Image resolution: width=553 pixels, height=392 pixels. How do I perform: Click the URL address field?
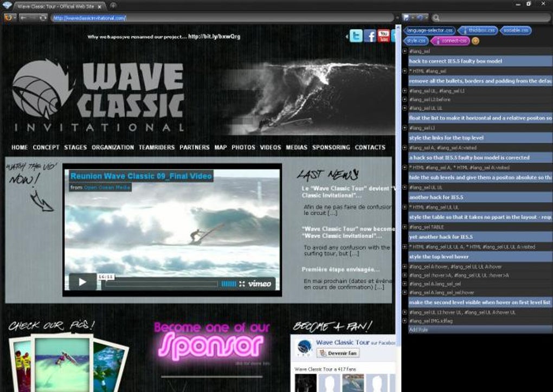pos(222,18)
